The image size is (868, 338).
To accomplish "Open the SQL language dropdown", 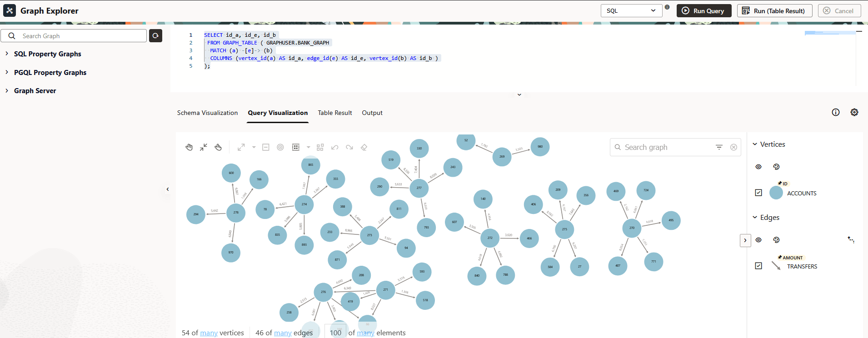I will click(632, 10).
